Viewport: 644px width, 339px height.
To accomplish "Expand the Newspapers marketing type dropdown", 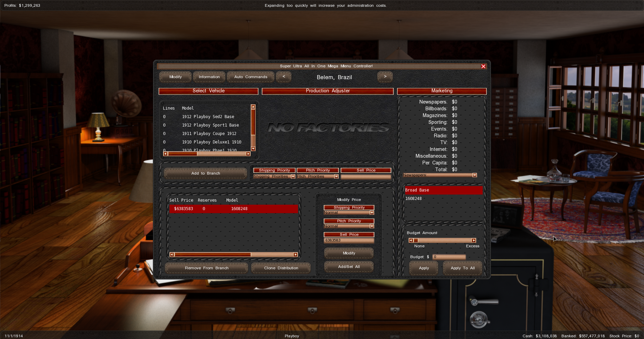I will 475,175.
